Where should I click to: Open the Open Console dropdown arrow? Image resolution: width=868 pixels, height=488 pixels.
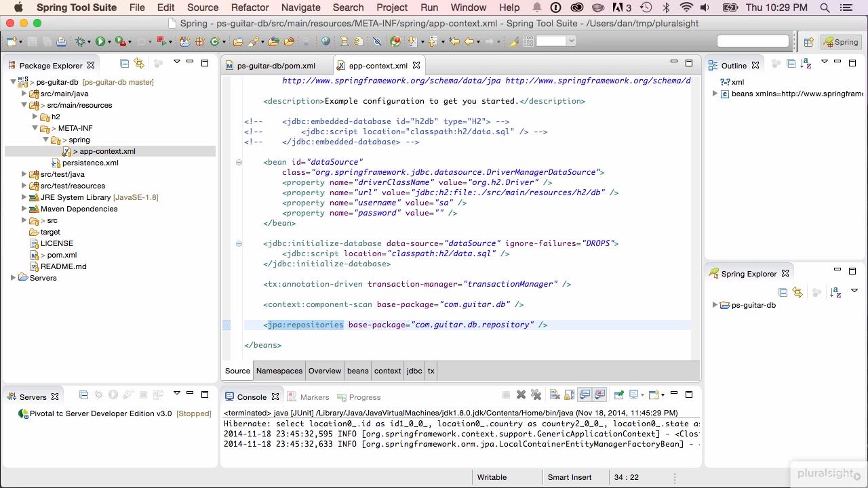(x=662, y=394)
